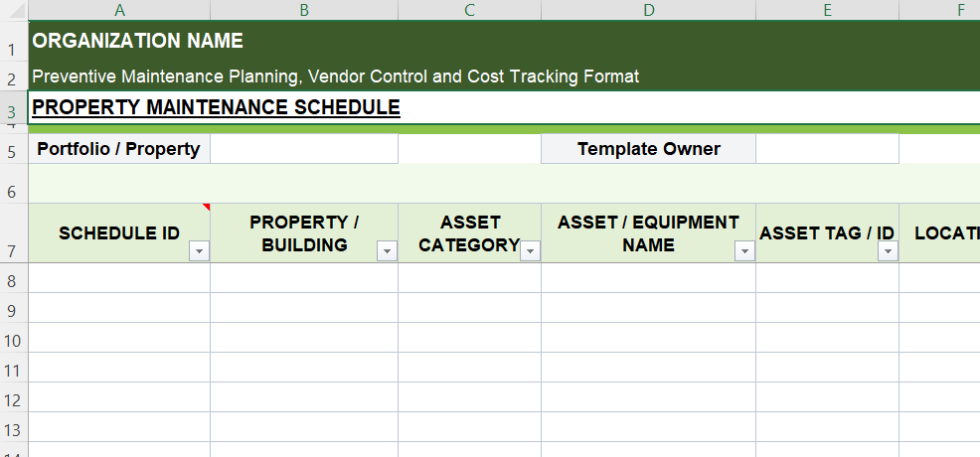Select row 7 header
Image resolution: width=980 pixels, height=457 pixels.
click(x=13, y=250)
